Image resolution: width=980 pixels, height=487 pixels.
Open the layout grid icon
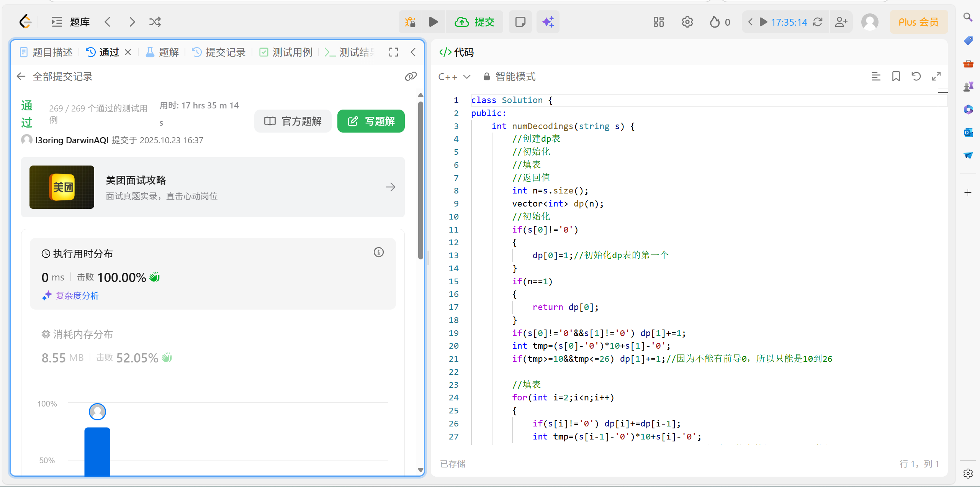(658, 22)
